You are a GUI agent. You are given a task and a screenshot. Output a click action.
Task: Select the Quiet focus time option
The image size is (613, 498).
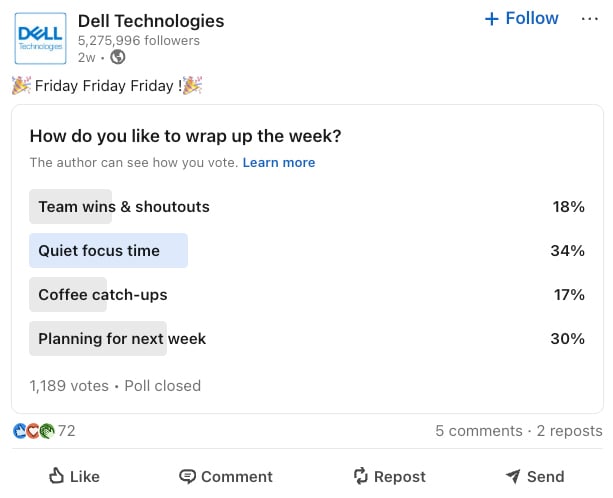99,251
